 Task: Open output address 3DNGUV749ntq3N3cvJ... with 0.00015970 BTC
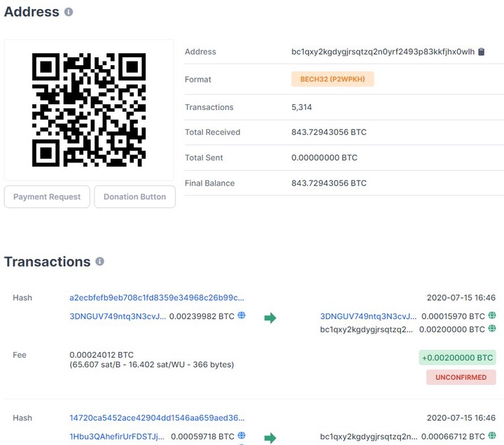point(368,316)
